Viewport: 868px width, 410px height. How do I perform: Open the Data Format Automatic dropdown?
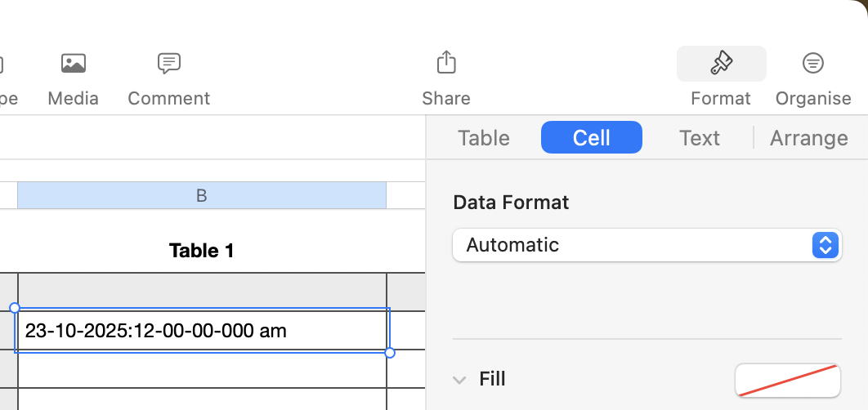click(x=638, y=245)
